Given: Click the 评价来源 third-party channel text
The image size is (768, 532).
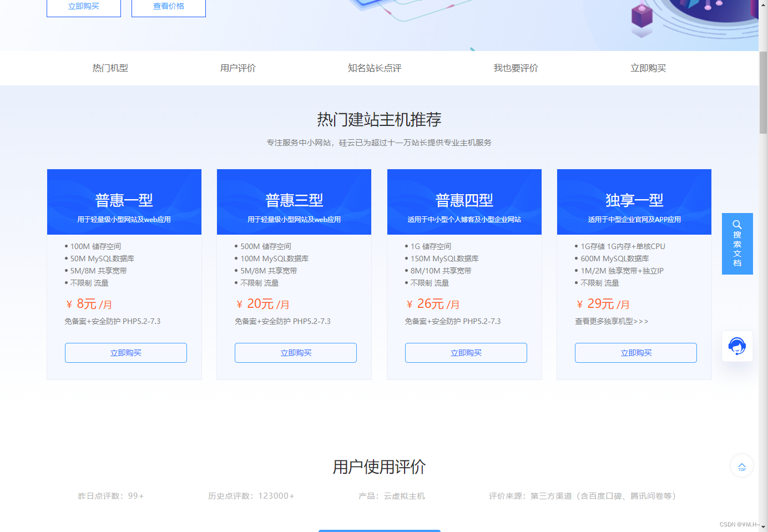Looking at the screenshot, I should point(583,496).
